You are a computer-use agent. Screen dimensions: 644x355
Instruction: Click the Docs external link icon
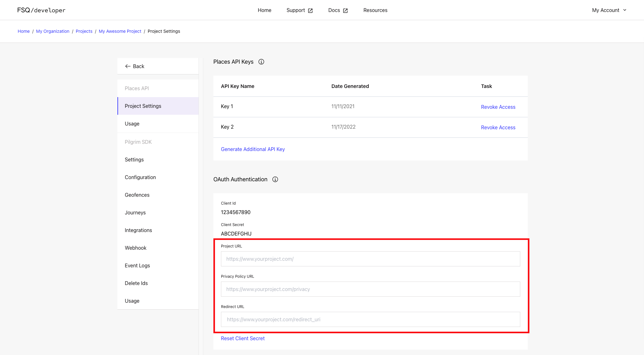[345, 10]
